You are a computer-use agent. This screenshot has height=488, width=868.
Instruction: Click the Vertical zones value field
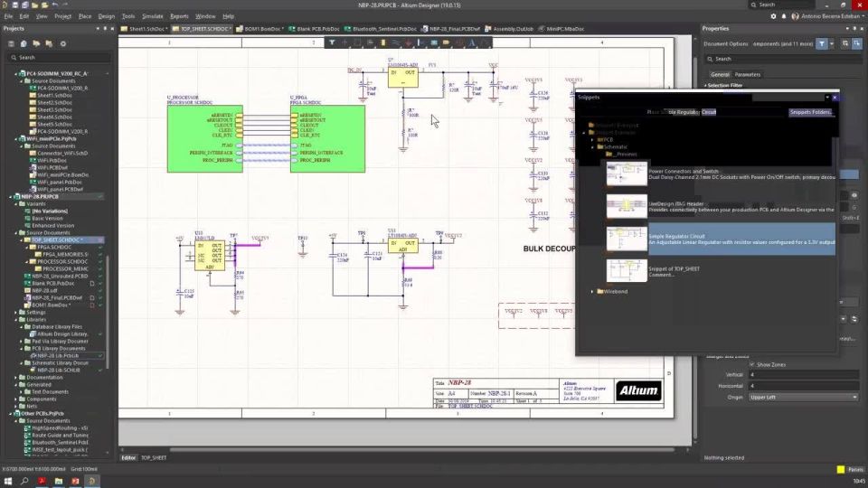(803, 374)
